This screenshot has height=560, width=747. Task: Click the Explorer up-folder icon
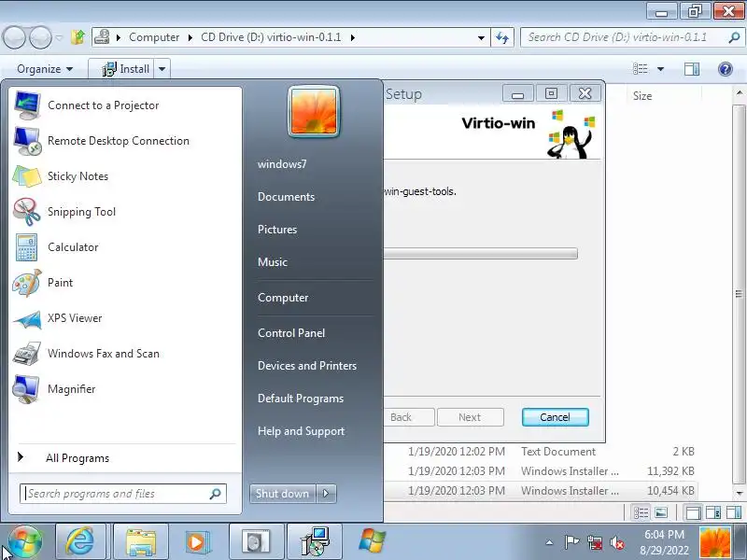tap(78, 37)
